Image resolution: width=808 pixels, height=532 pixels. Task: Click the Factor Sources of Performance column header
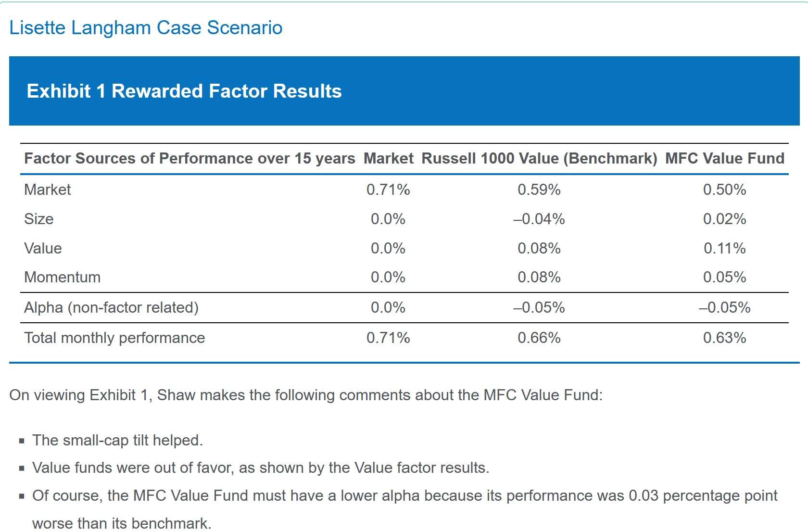click(x=189, y=158)
